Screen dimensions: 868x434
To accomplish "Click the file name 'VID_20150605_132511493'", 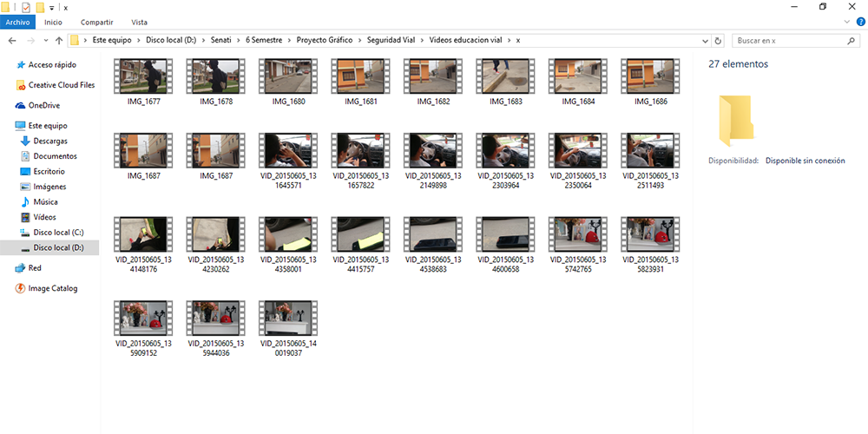I will coord(650,181).
